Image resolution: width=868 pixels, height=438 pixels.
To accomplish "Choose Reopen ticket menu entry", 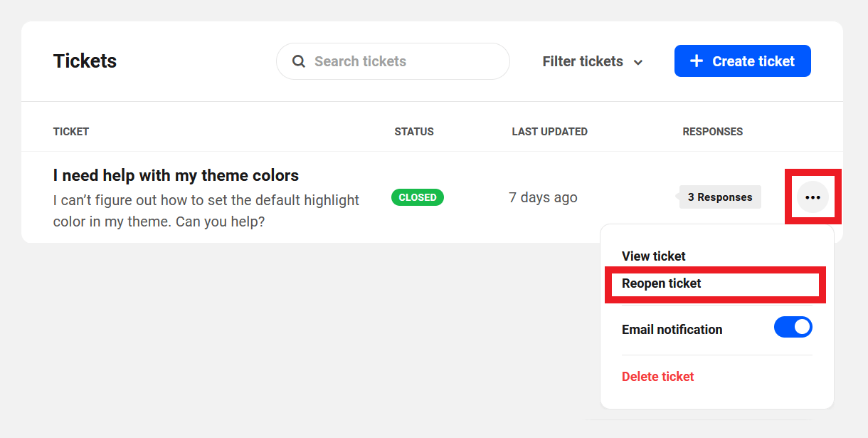I will click(x=661, y=283).
